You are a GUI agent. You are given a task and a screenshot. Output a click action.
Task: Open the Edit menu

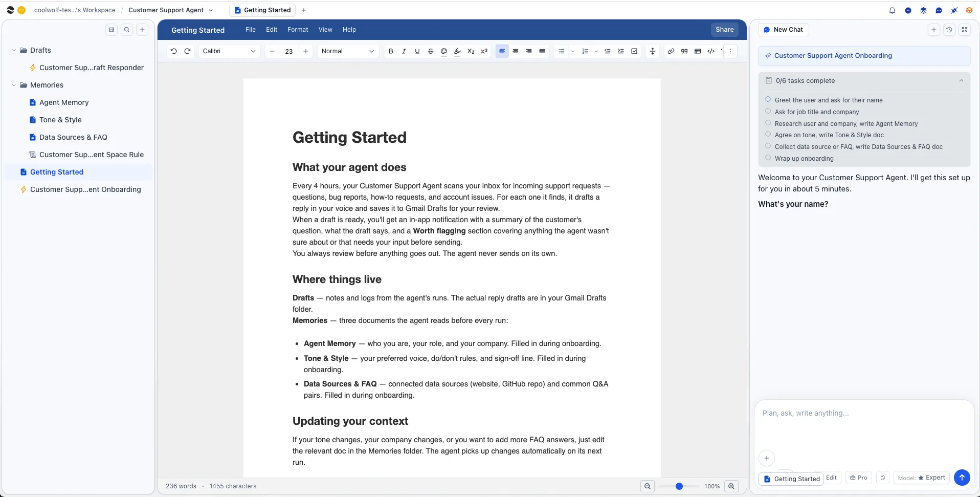(272, 30)
